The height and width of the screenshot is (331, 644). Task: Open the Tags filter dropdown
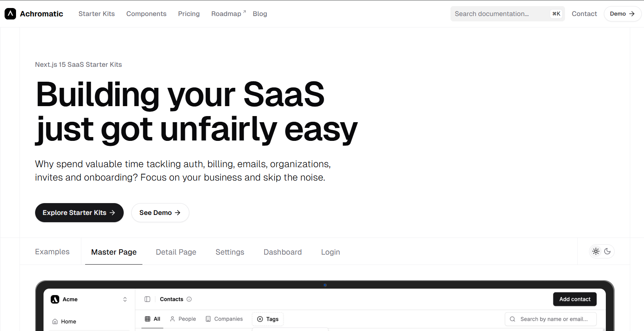click(268, 319)
